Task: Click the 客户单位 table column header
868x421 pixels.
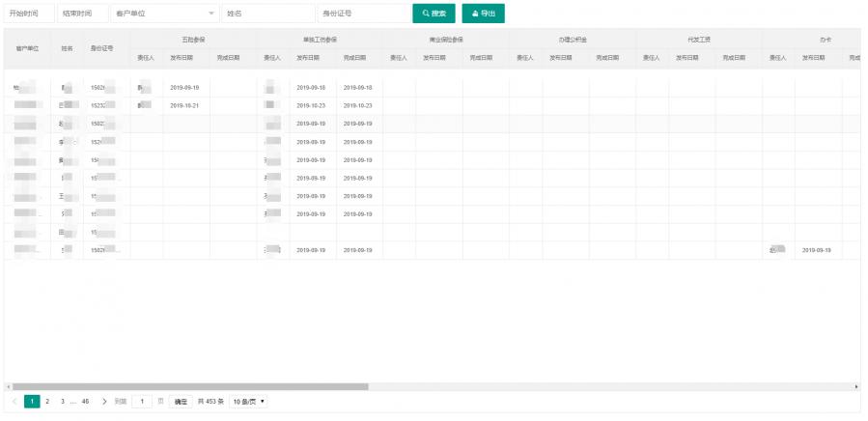Action: click(27, 47)
